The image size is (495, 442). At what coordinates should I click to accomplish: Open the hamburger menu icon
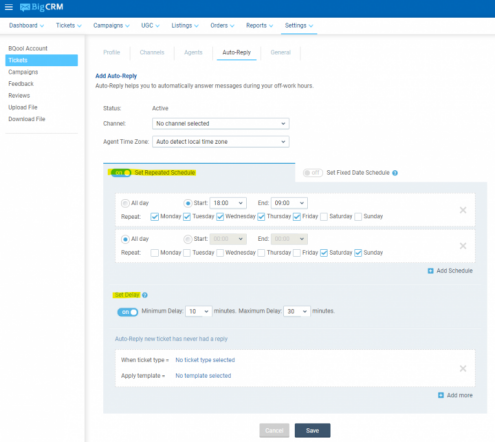9,7
